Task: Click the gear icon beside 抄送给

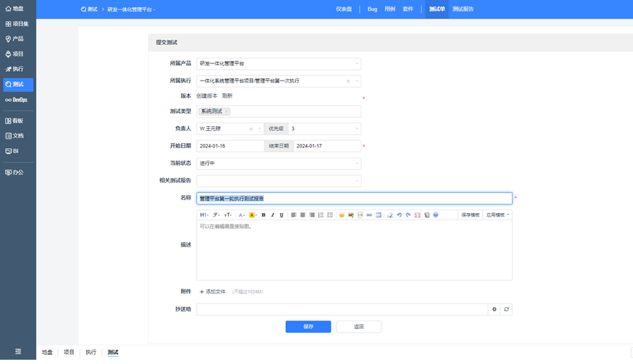Action: [x=494, y=310]
